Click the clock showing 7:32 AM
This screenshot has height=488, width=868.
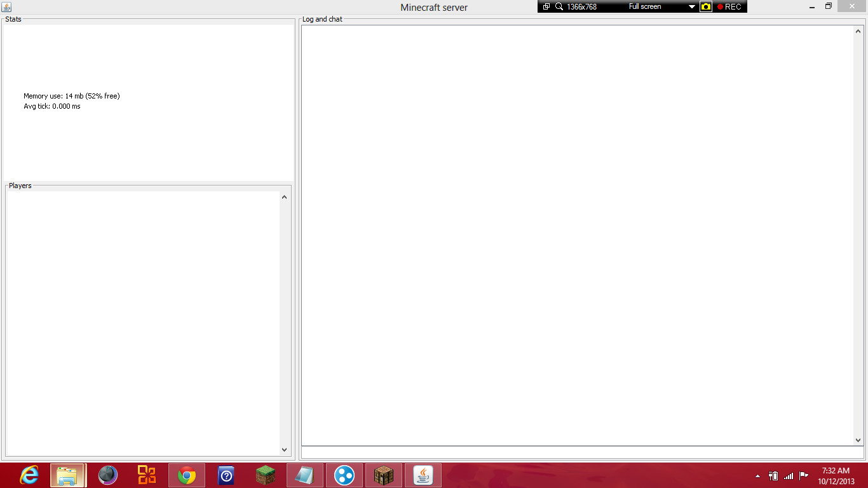836,471
